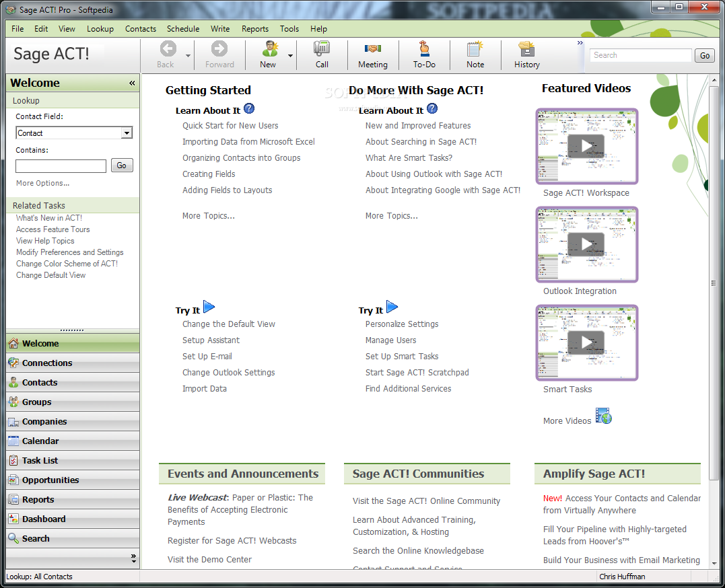Open the Contact Field dropdown

click(127, 133)
